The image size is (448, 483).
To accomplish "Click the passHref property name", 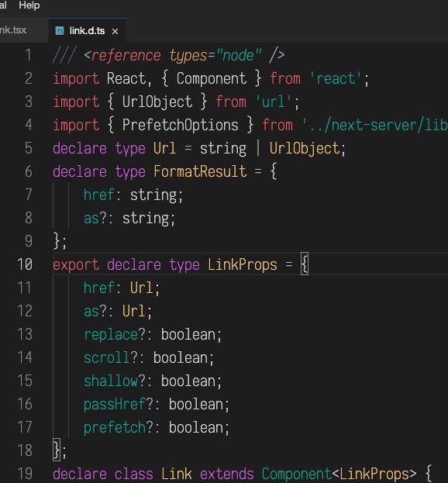I will [x=115, y=405].
